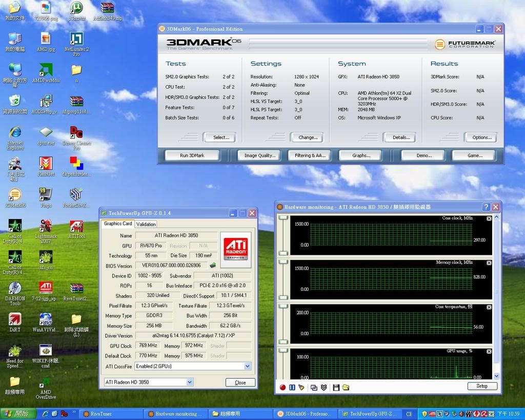This screenshot has width=525, height=420.
Task: Switch to RivaTuner in the taskbar
Action: pos(111,414)
